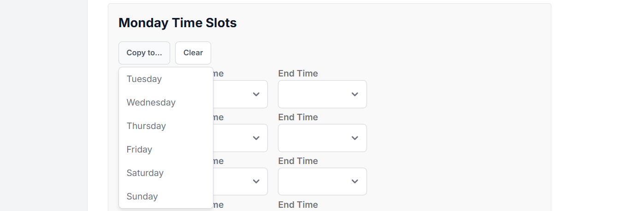644x211 pixels.
Task: Click the 'Monday Time Slots' heading
Action: 177,23
